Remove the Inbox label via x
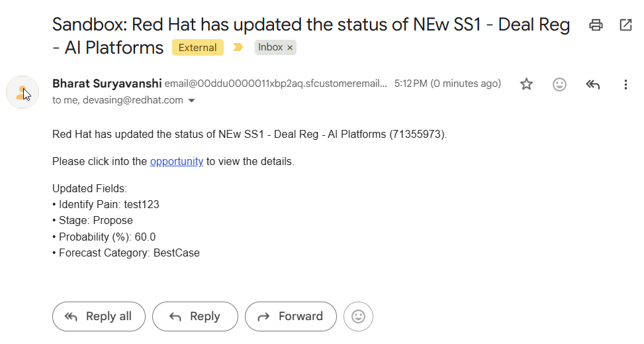 pos(289,48)
